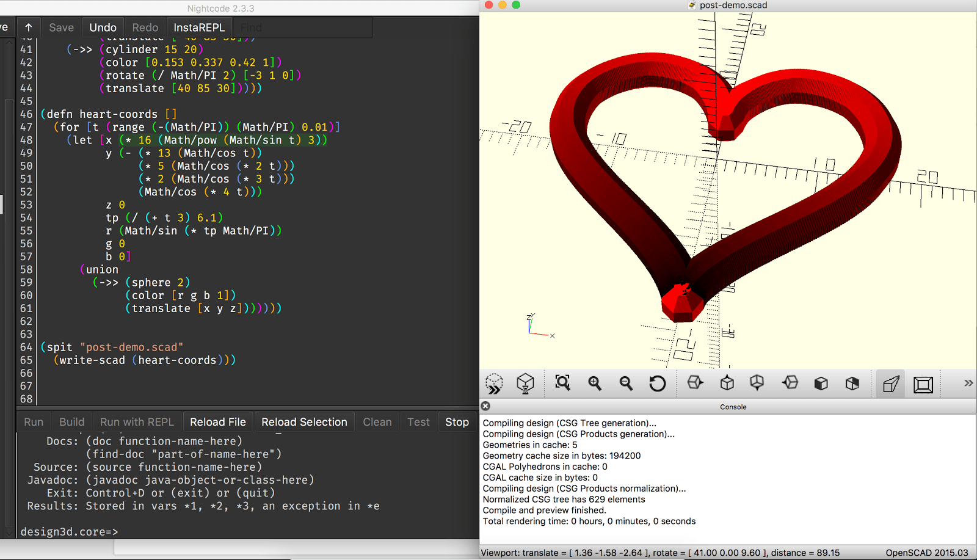Viewport: 977px width, 560px height.
Task: Click the Reload File button
Action: [217, 422]
